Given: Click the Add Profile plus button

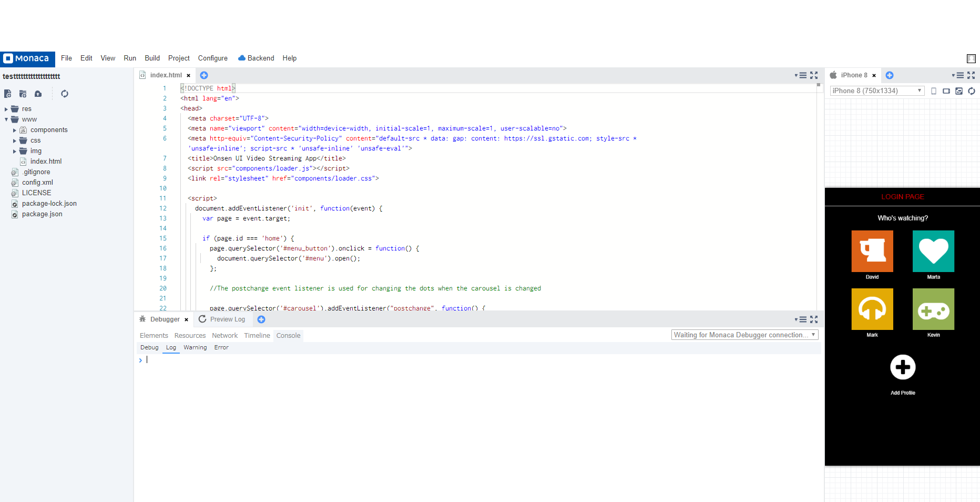Looking at the screenshot, I should click(x=903, y=367).
